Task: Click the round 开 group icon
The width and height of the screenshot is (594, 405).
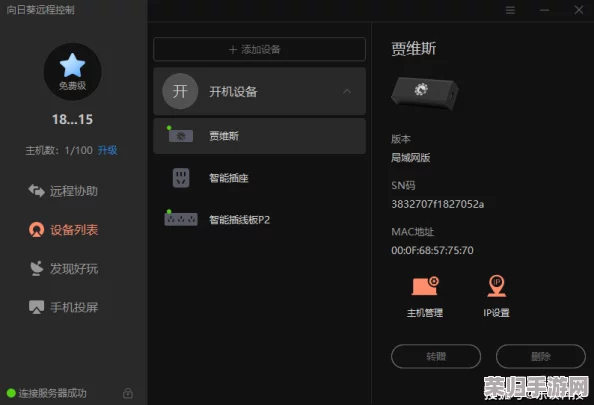Action: point(180,91)
